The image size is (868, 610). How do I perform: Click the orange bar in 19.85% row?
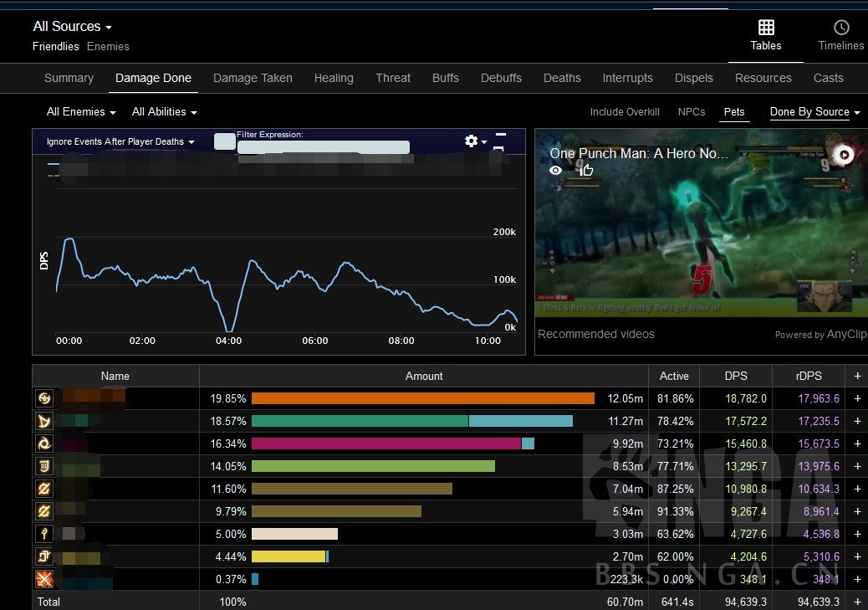click(422, 398)
